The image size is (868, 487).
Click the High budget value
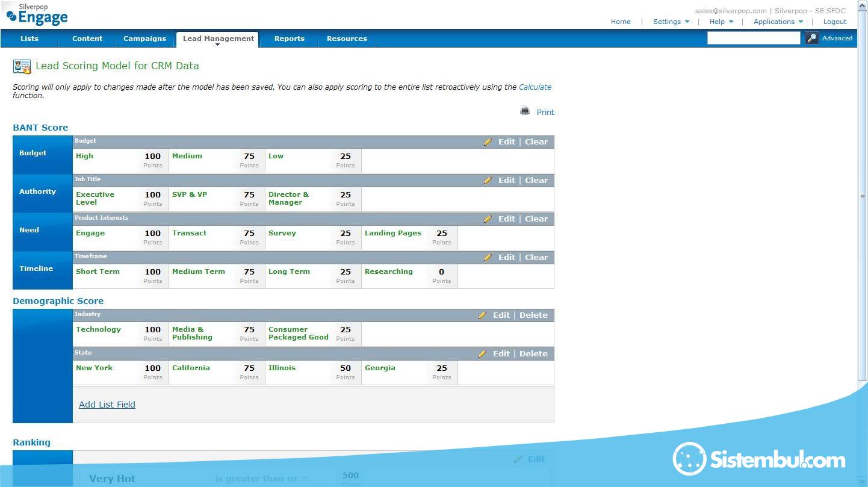[84, 156]
